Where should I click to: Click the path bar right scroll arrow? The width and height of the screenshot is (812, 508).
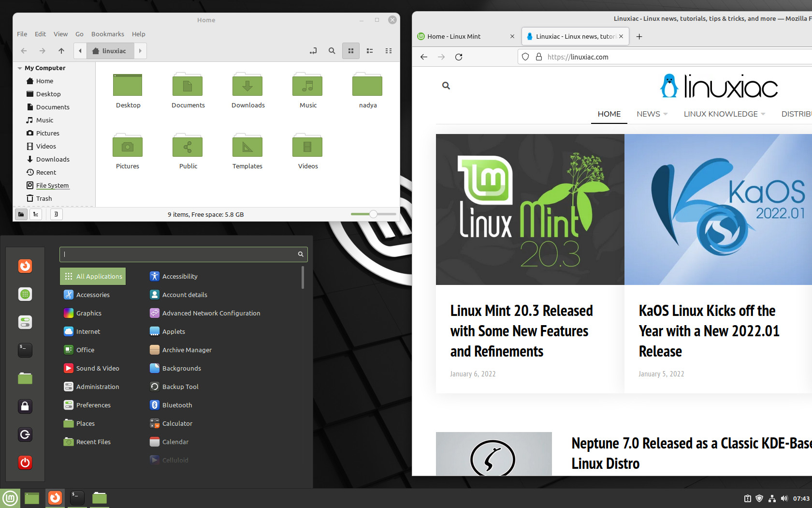coord(140,51)
